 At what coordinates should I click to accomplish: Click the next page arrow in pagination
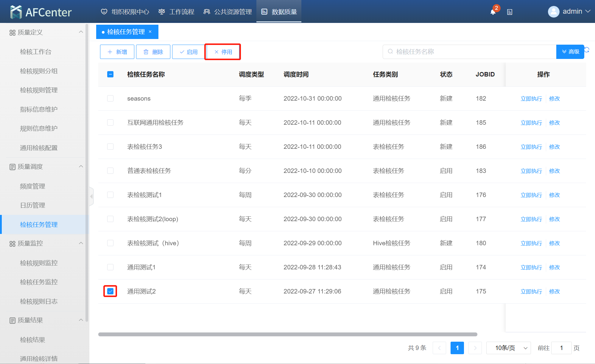(x=475, y=348)
